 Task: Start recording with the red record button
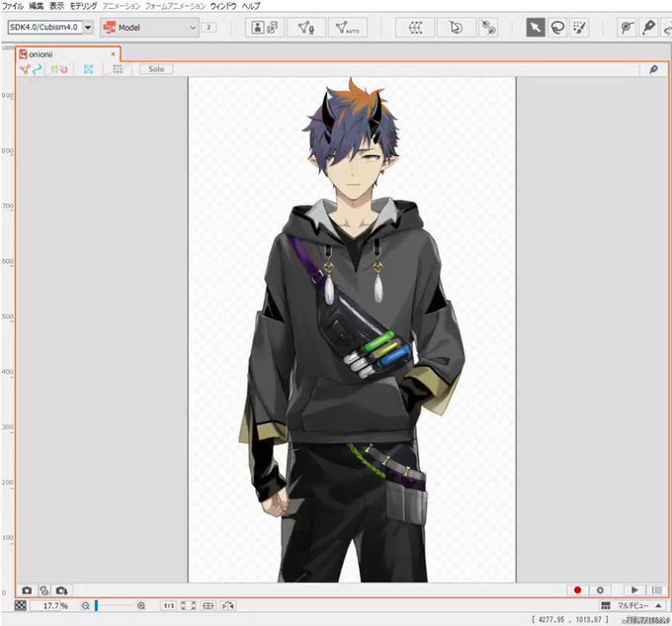(577, 590)
